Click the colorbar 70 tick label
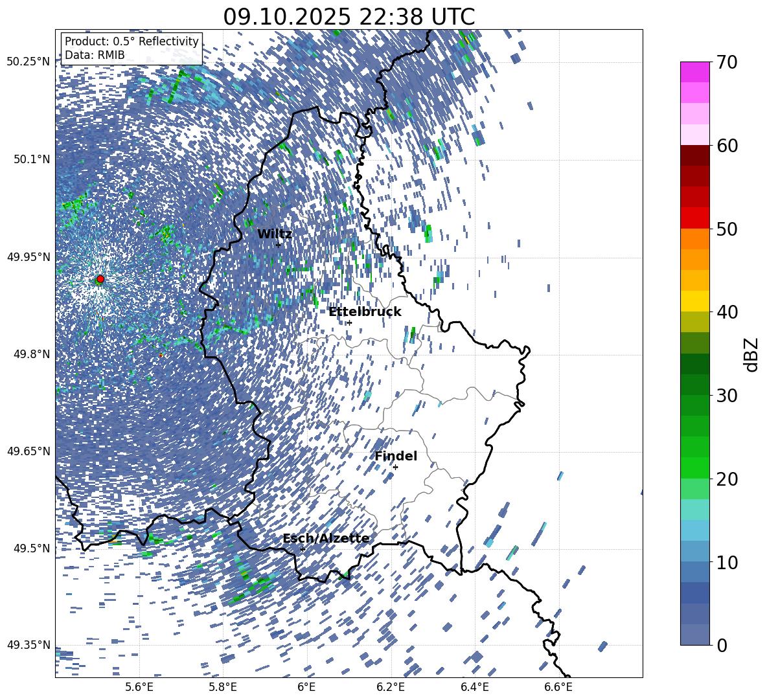The width and height of the screenshot is (767, 700). tap(727, 63)
